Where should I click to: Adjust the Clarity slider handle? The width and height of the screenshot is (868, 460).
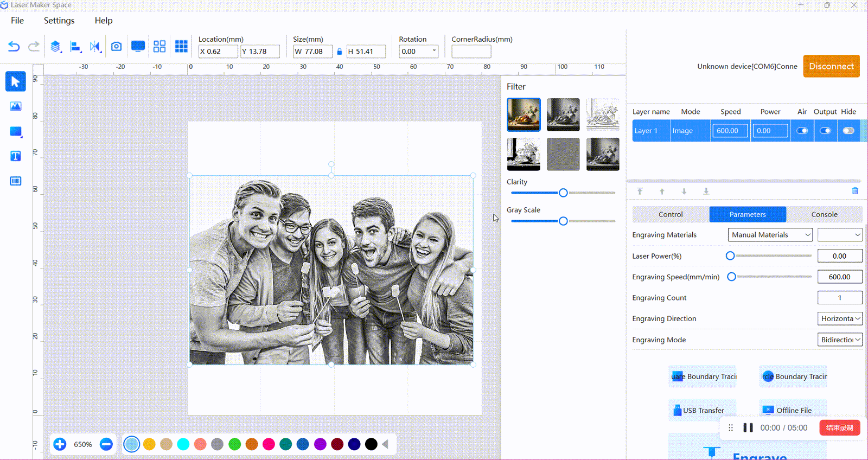[x=563, y=193]
